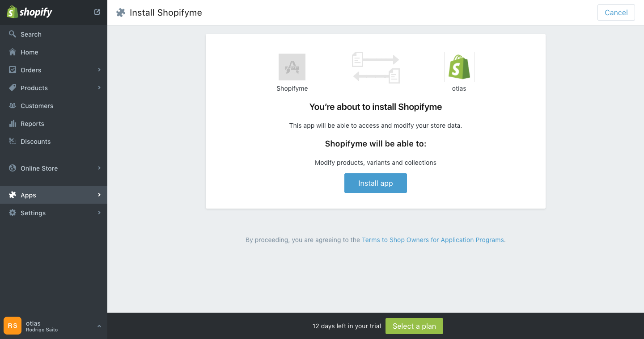Open the Customers section
The width and height of the screenshot is (644, 339).
click(x=37, y=106)
